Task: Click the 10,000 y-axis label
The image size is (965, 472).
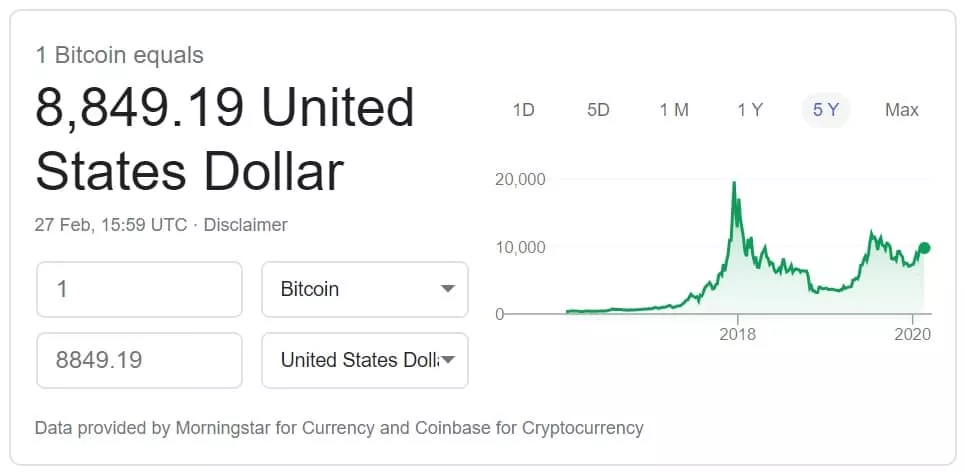Action: click(x=520, y=247)
